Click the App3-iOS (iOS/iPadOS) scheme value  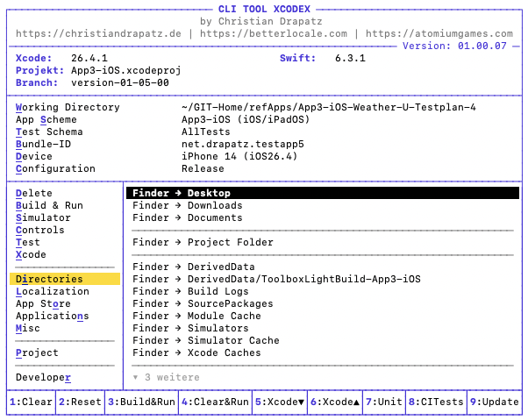[246, 119]
